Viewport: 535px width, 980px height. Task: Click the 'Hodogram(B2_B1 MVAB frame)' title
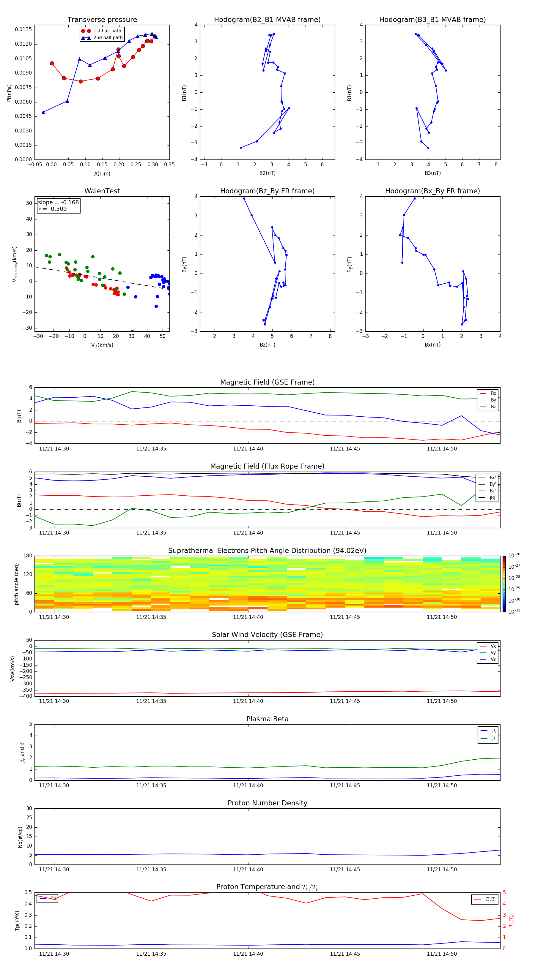tap(267, 20)
